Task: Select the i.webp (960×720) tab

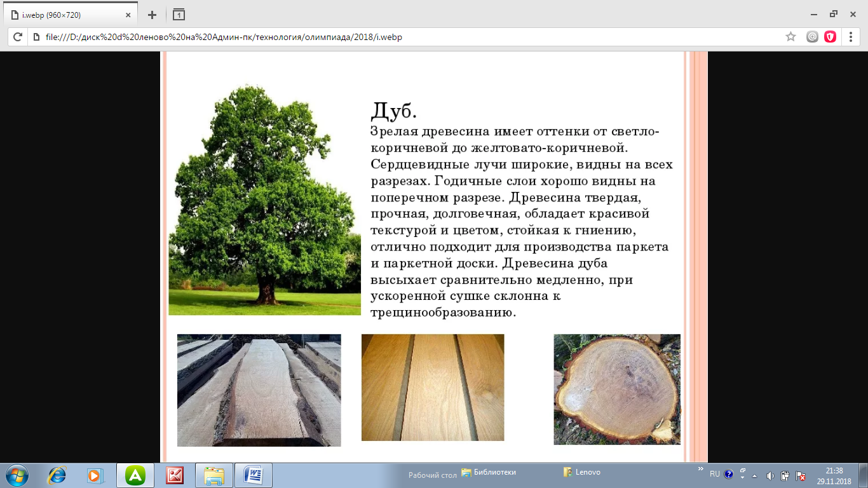Action: point(71,15)
